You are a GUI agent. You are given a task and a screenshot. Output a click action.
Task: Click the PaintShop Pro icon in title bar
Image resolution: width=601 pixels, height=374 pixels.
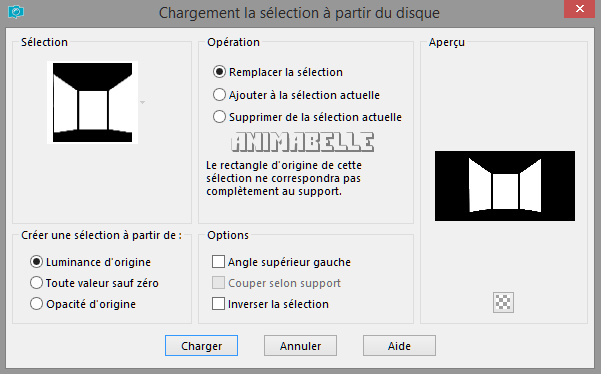(x=16, y=12)
